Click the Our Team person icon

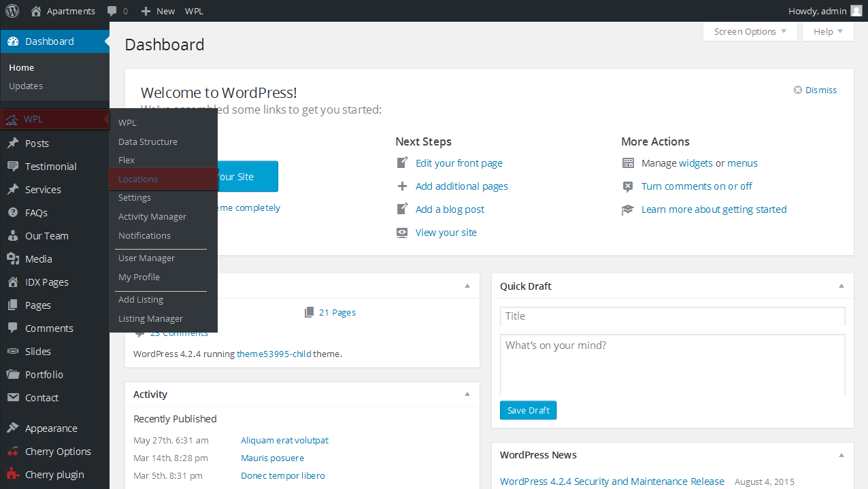pos(12,236)
